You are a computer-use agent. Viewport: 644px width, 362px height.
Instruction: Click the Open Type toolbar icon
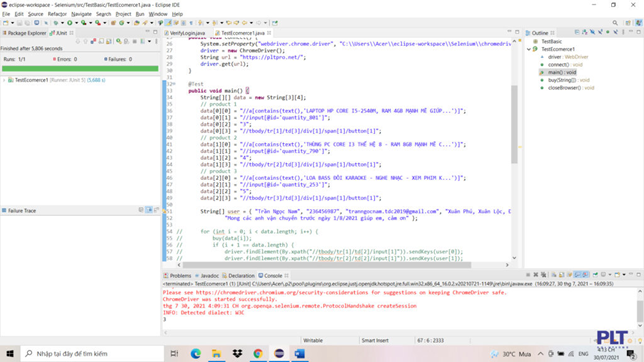pyautogui.click(x=136, y=23)
